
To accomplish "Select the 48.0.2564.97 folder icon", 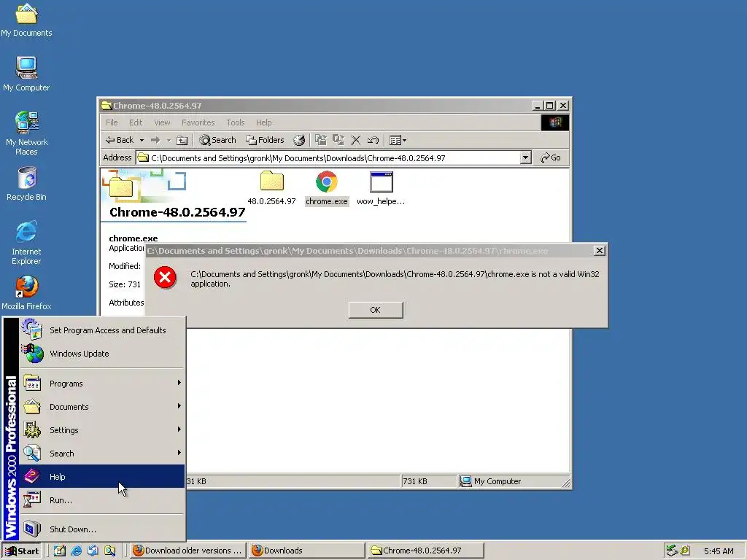I will tap(271, 189).
